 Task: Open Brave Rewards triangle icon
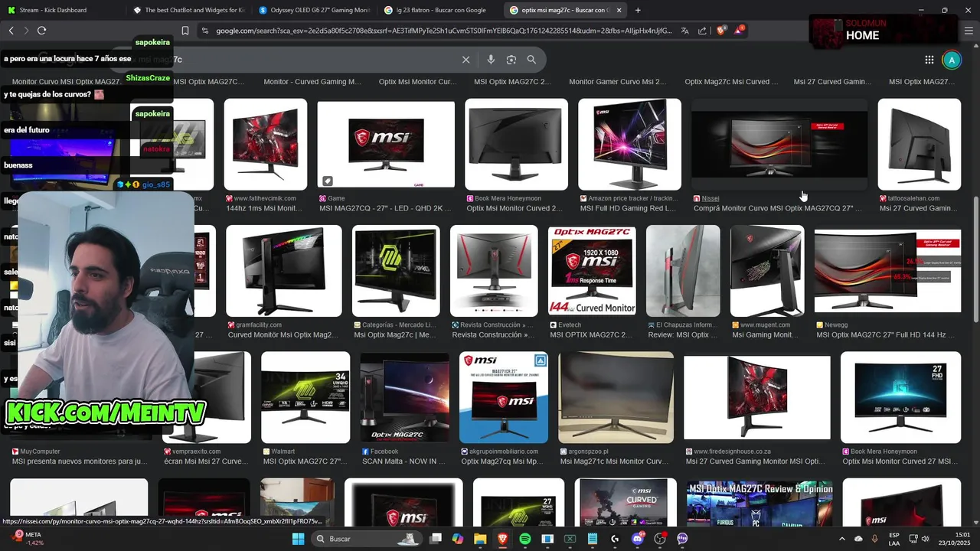(738, 31)
